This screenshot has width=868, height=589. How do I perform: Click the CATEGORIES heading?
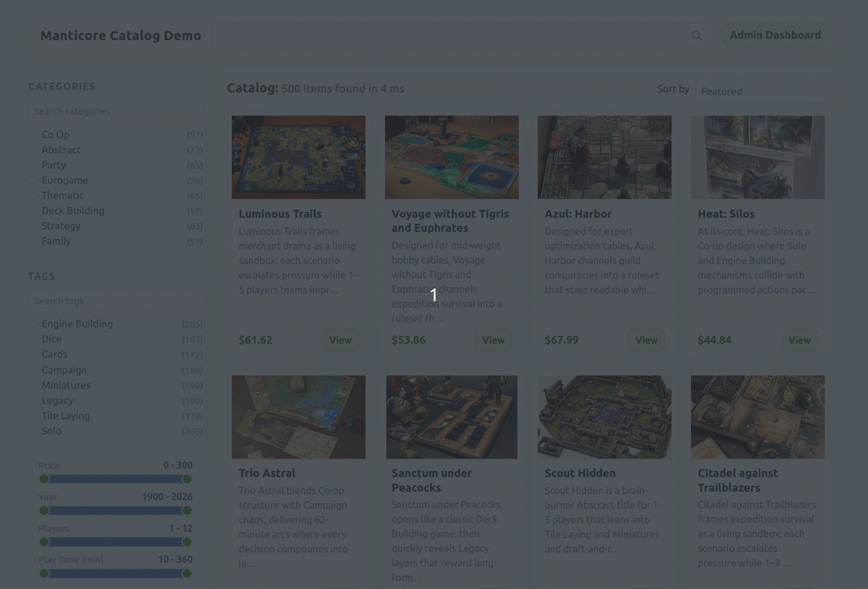click(x=61, y=86)
